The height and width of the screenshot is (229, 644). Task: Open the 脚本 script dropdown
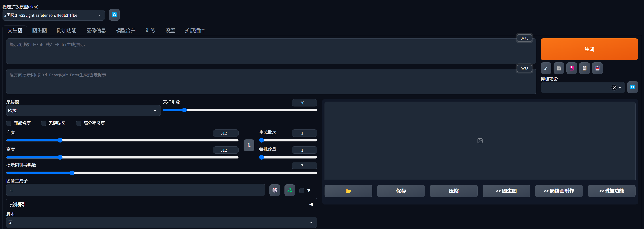pyautogui.click(x=161, y=223)
